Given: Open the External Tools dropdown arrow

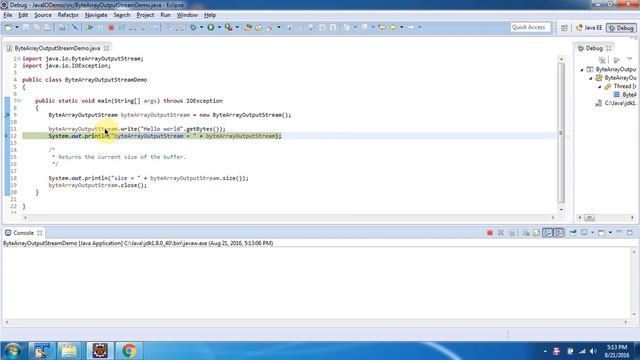Looking at the screenshot, I should (237, 27).
